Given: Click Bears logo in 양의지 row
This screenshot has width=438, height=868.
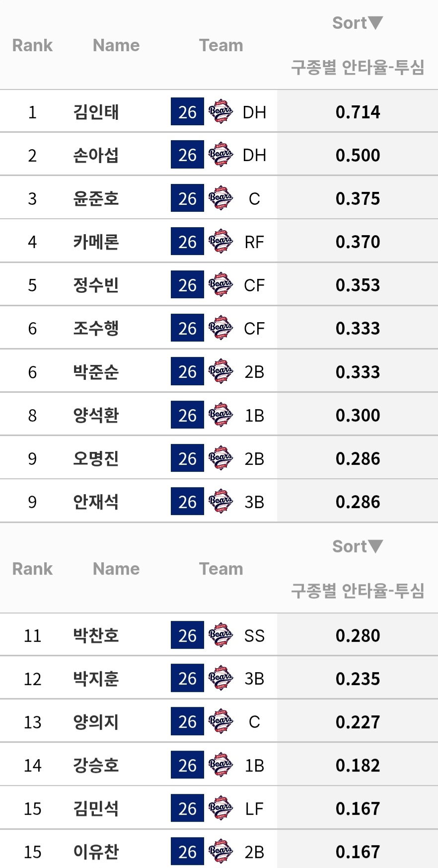Looking at the screenshot, I should (x=220, y=722).
